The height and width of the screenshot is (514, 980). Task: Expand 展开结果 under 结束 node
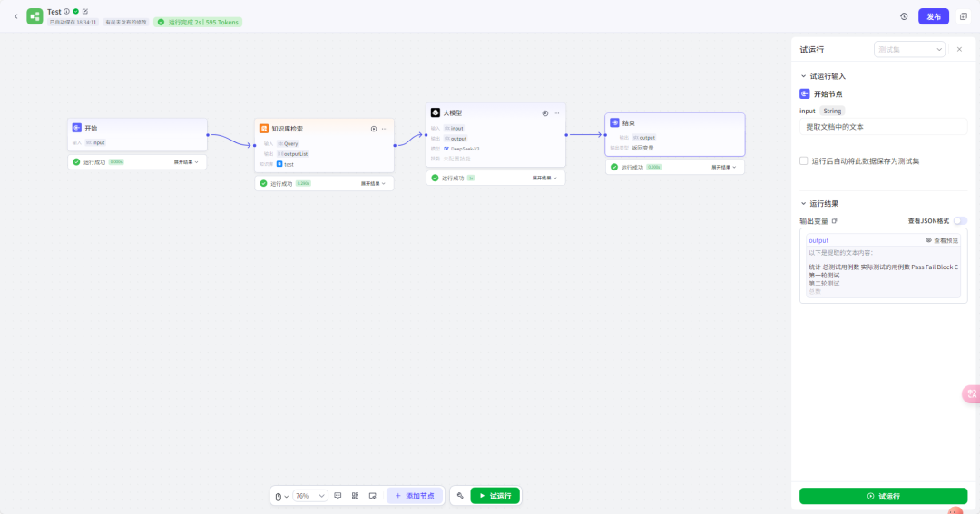724,168
